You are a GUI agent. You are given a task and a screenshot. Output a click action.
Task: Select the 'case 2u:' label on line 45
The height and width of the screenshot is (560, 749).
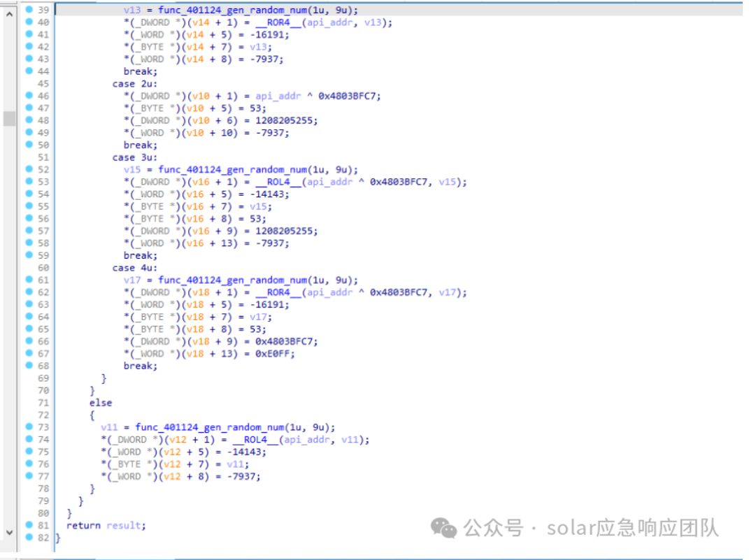(136, 84)
